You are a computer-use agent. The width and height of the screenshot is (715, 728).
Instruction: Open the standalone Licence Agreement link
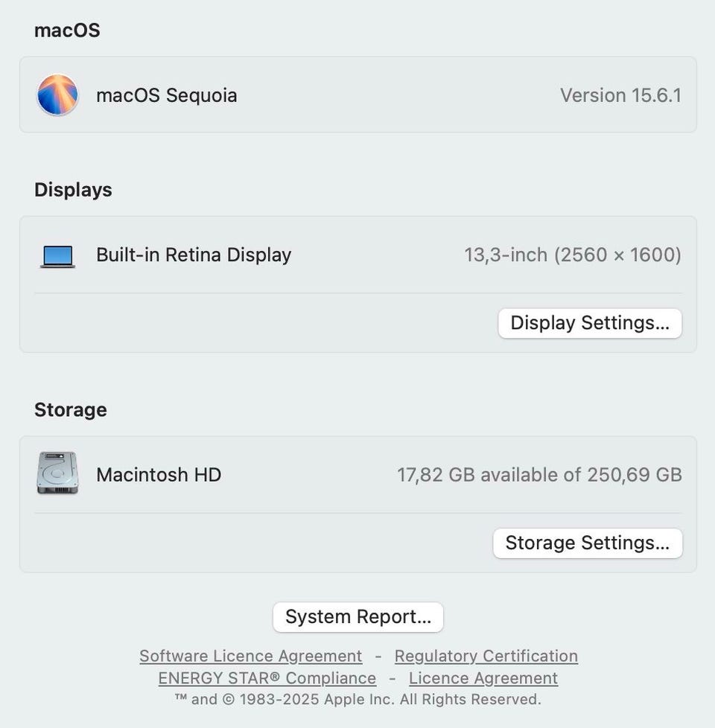coord(483,678)
